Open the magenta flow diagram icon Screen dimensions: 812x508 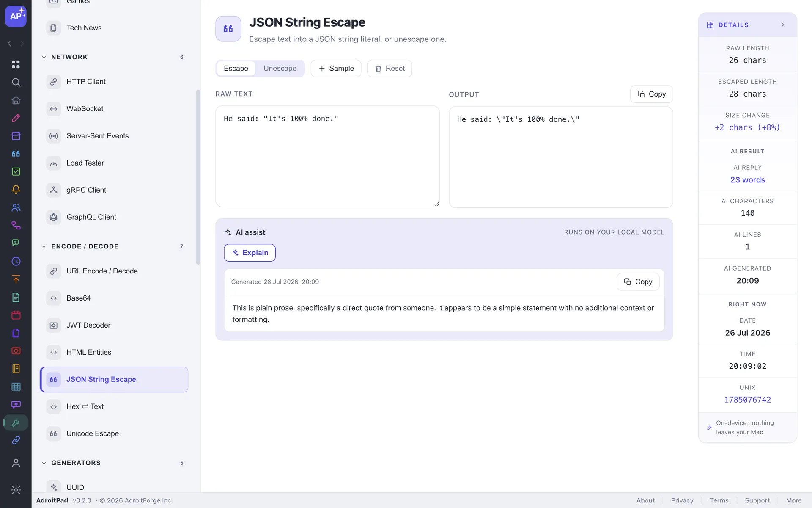click(16, 225)
